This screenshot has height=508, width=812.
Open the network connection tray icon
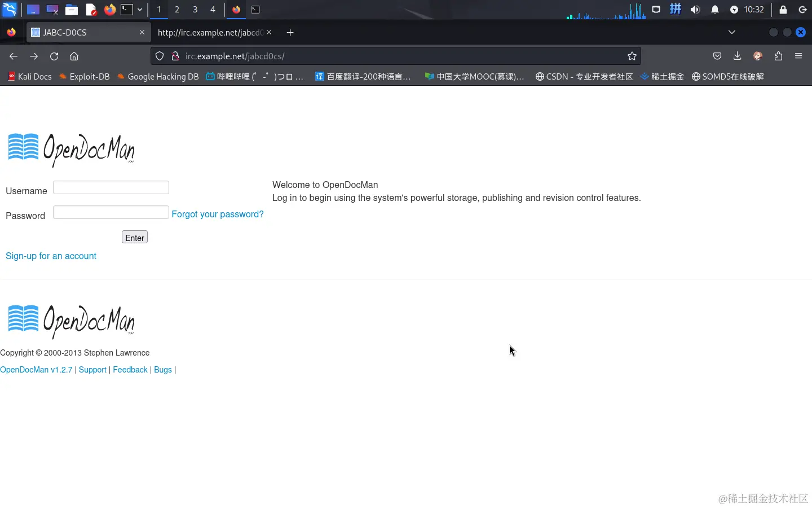[656, 10]
